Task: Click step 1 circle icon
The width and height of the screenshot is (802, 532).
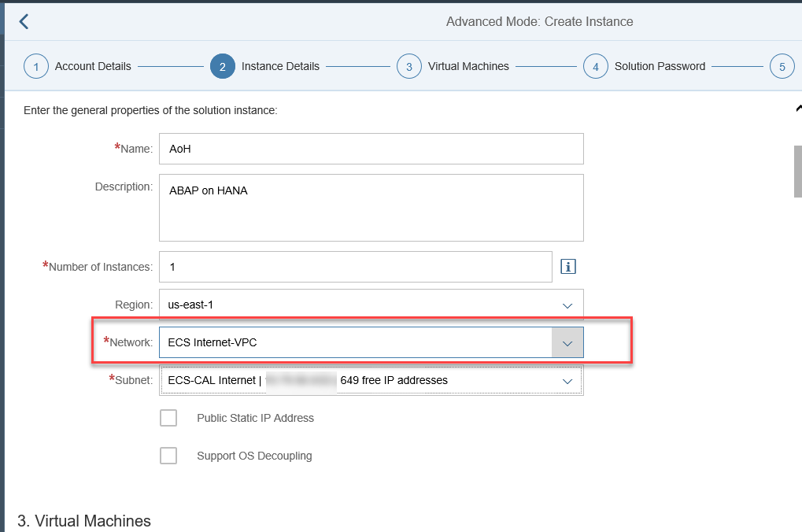Action: [x=36, y=67]
